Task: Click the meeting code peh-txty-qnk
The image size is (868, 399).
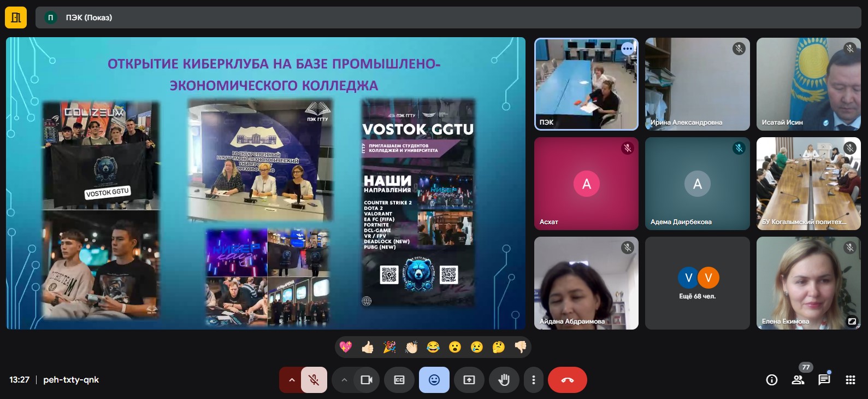Action: tap(71, 380)
